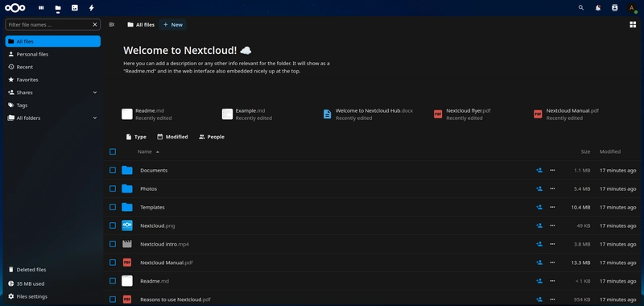Check the Reasons to use Nextcloud.pdf checkbox
This screenshot has height=306, width=644.
coord(113,300)
